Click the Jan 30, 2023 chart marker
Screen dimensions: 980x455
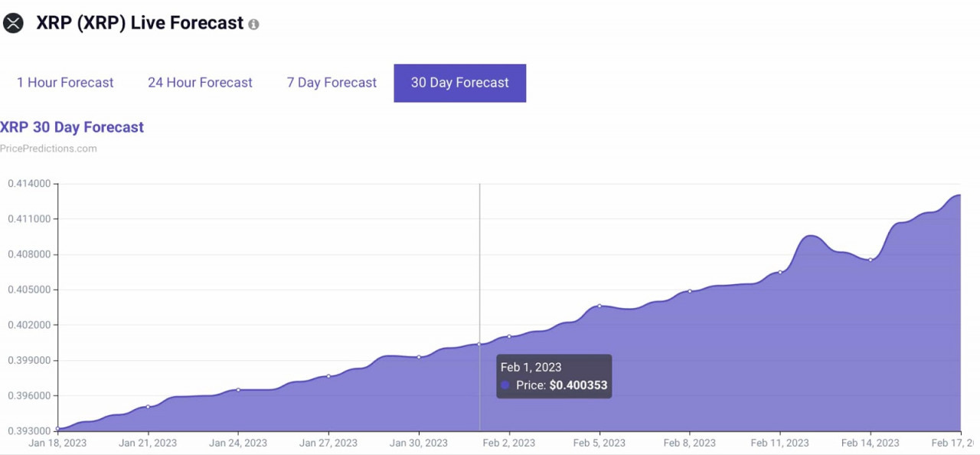click(419, 357)
